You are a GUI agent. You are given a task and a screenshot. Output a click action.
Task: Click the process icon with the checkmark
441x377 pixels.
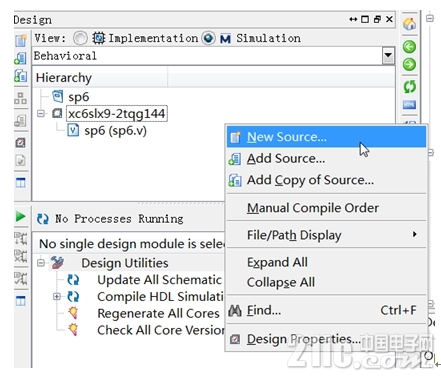coord(20,278)
